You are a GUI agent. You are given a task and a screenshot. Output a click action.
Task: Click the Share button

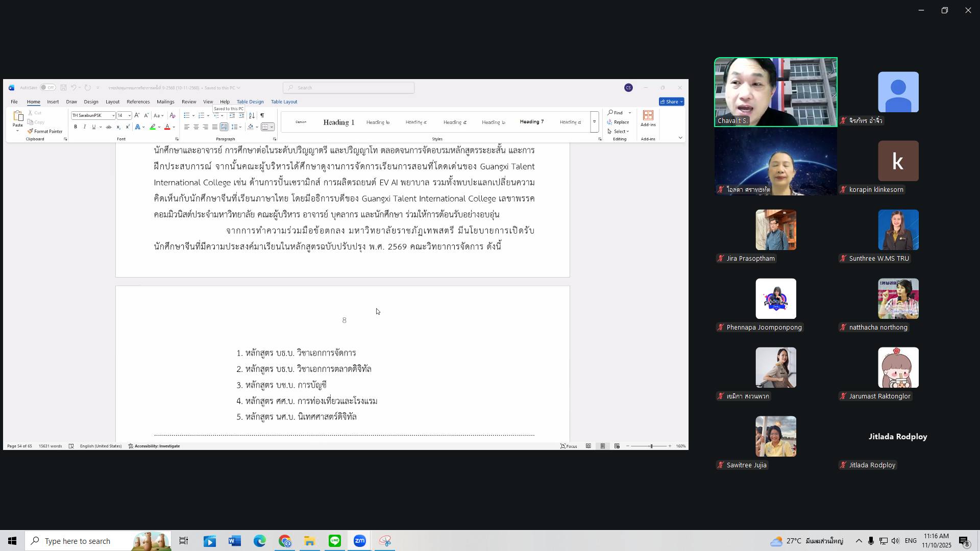(x=671, y=102)
